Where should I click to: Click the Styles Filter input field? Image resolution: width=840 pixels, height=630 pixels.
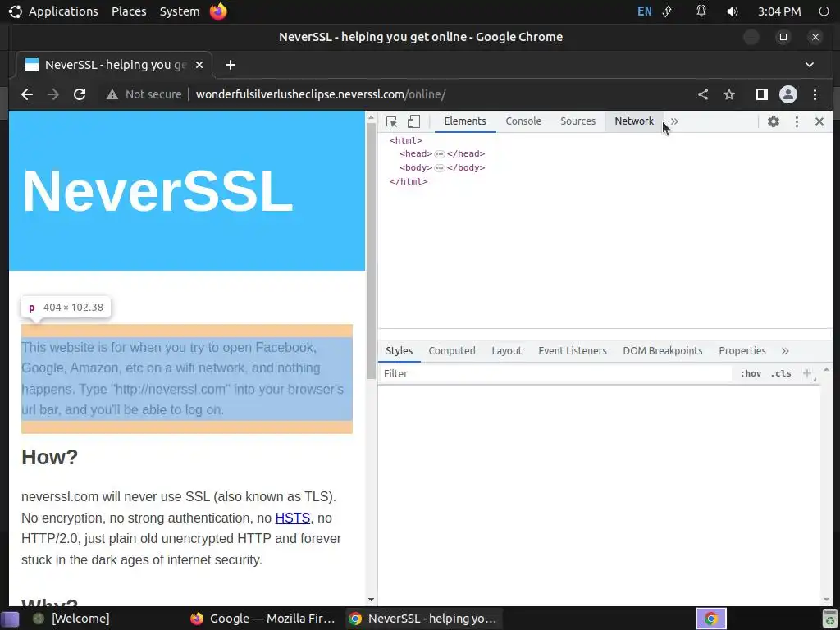point(555,374)
